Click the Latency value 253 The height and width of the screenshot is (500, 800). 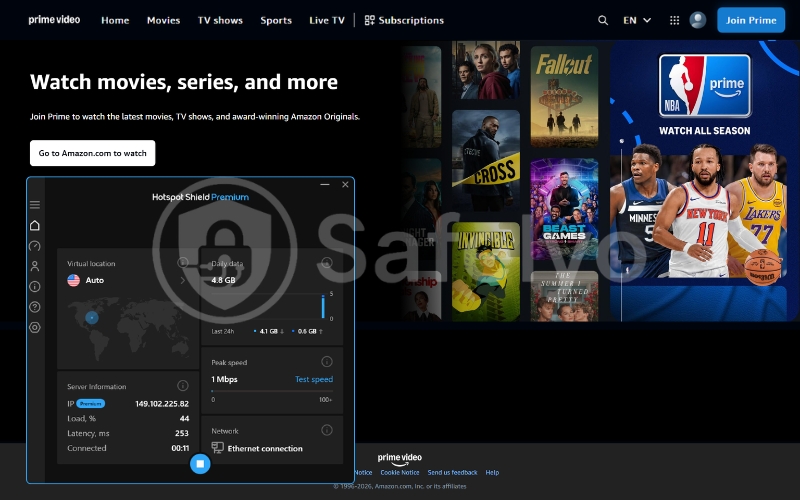click(x=182, y=433)
